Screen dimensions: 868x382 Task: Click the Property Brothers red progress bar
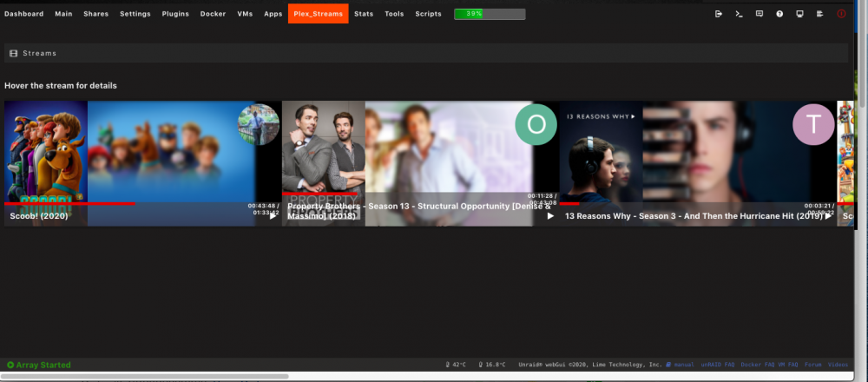320,194
